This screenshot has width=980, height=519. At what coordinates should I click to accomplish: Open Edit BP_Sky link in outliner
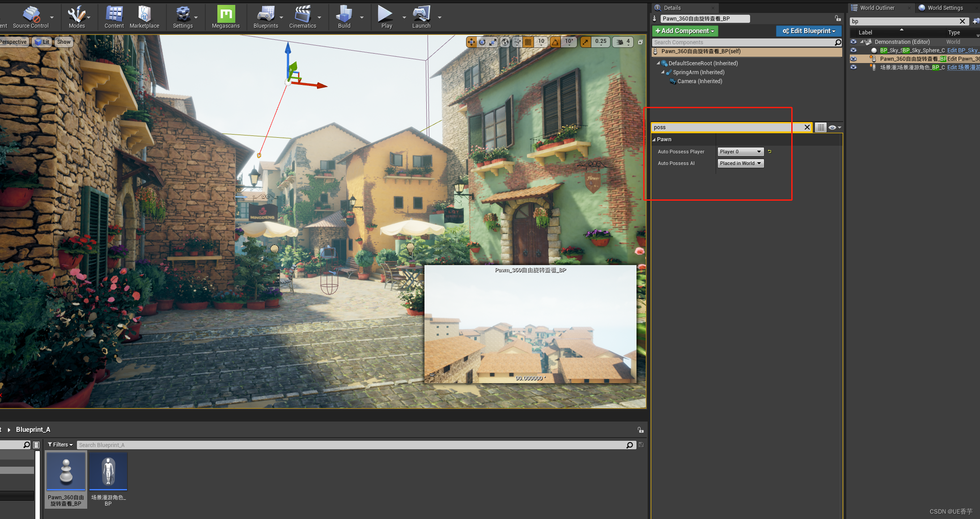coord(963,51)
